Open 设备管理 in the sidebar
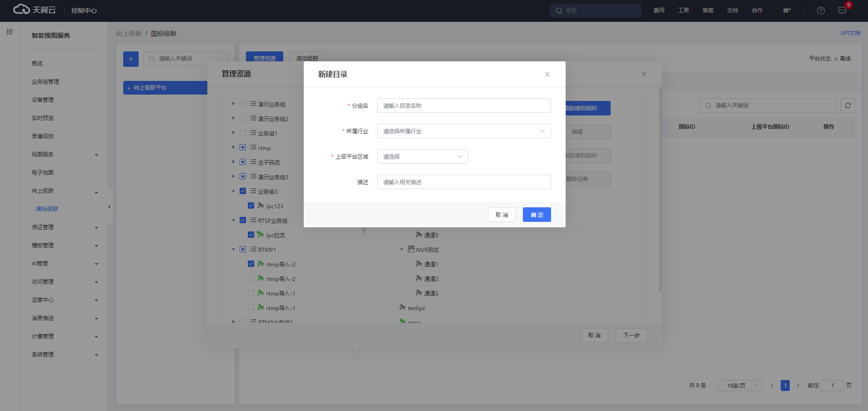The width and height of the screenshot is (868, 411). [43, 100]
